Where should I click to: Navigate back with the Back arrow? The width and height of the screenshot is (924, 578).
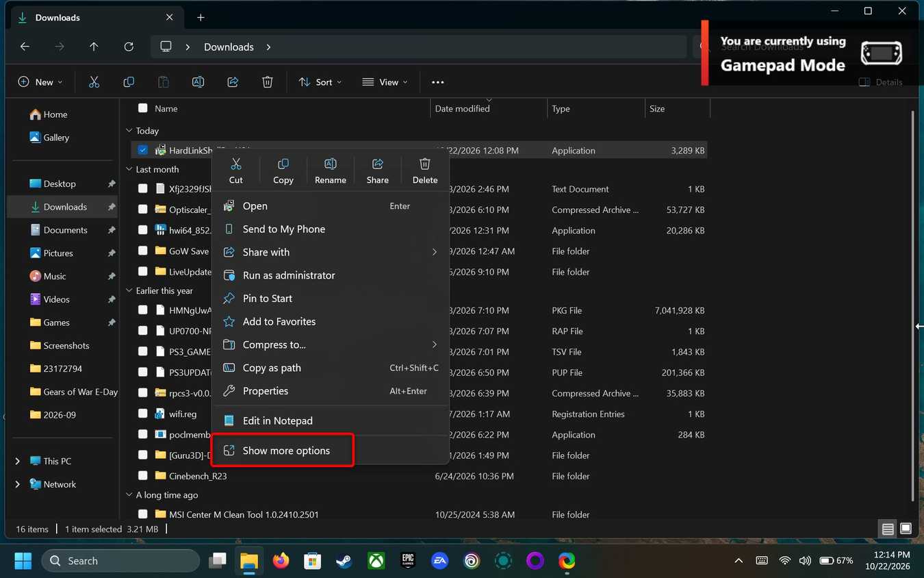(x=25, y=47)
